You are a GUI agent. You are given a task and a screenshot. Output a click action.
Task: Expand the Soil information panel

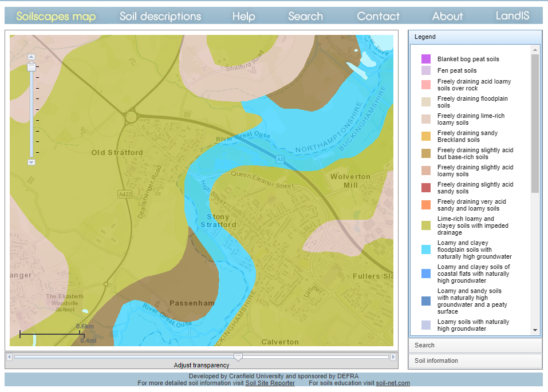(x=475, y=361)
